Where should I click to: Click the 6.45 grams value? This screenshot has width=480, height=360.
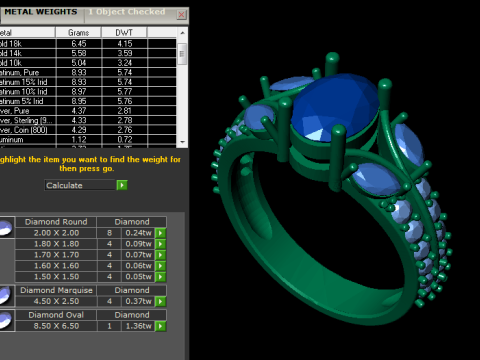[x=79, y=44]
